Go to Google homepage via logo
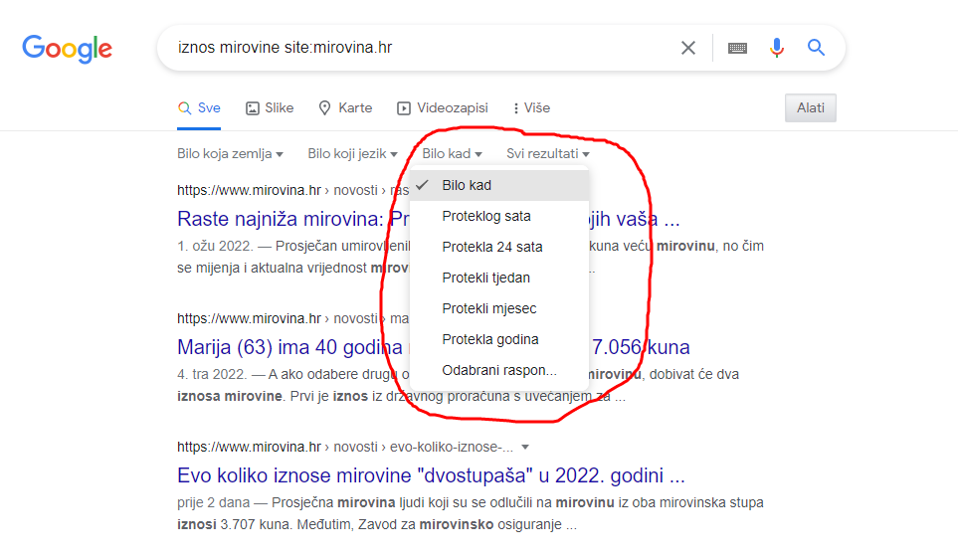This screenshot has height=560, width=958. point(68,49)
